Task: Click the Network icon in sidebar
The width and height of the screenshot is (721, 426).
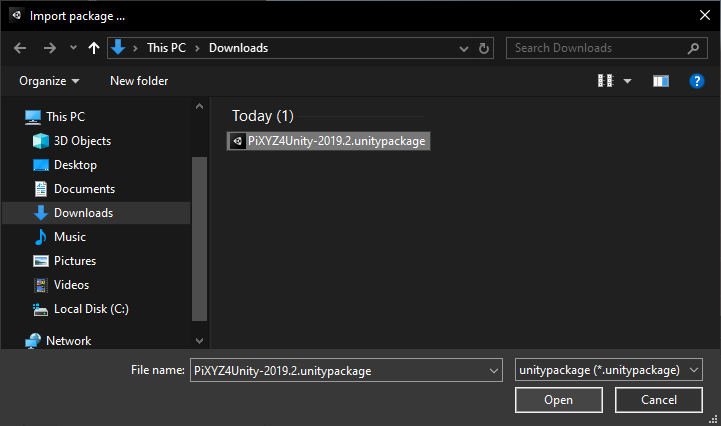Action: [x=33, y=341]
